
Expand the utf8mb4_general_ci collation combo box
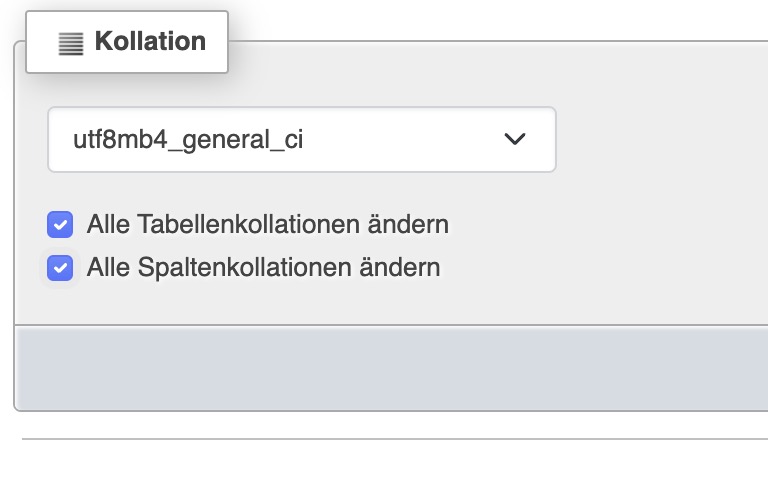(302, 139)
